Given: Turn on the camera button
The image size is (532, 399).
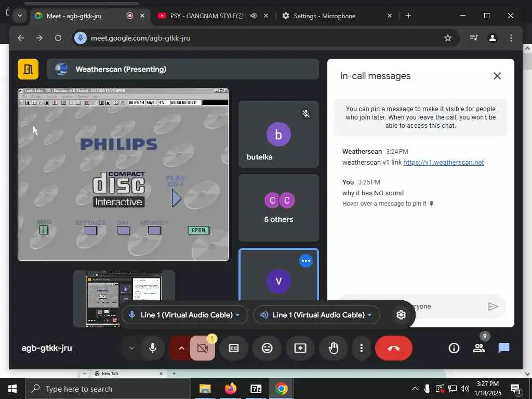Looking at the screenshot, I should click(203, 348).
